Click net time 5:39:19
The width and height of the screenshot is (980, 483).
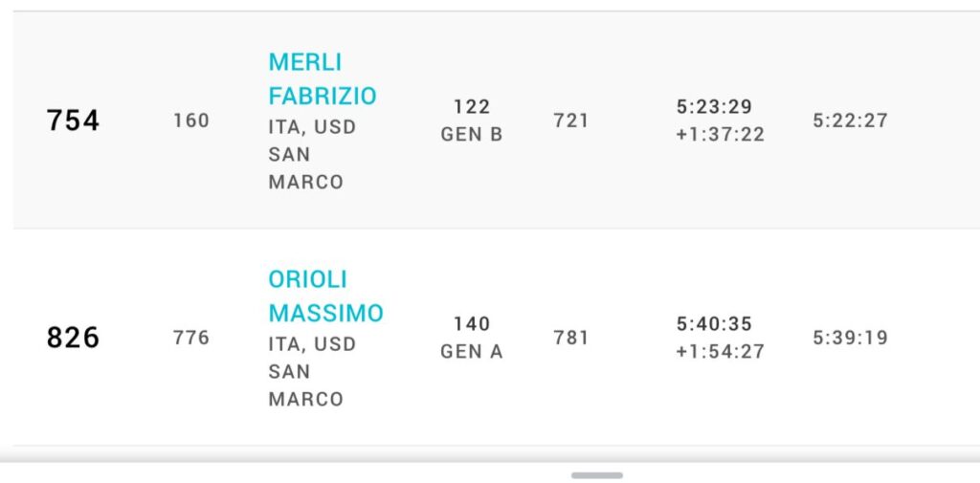click(850, 338)
